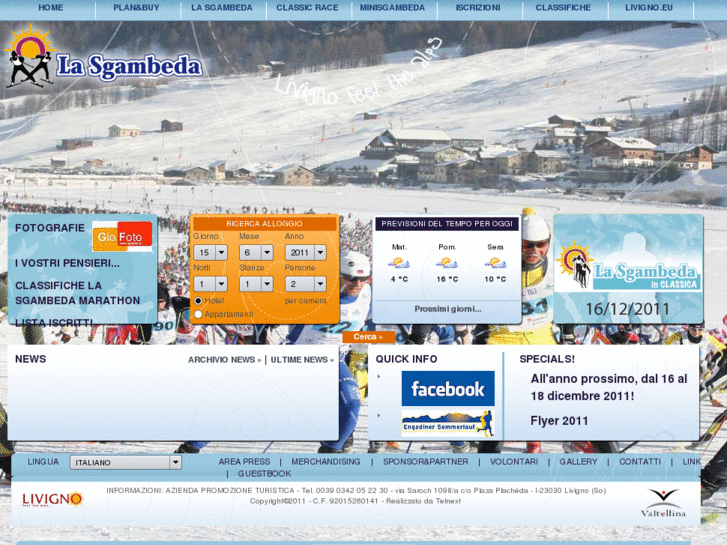Viewport: 727px width, 545px height.
Task: Open the Gio Foto photo badge
Action: tap(122, 237)
